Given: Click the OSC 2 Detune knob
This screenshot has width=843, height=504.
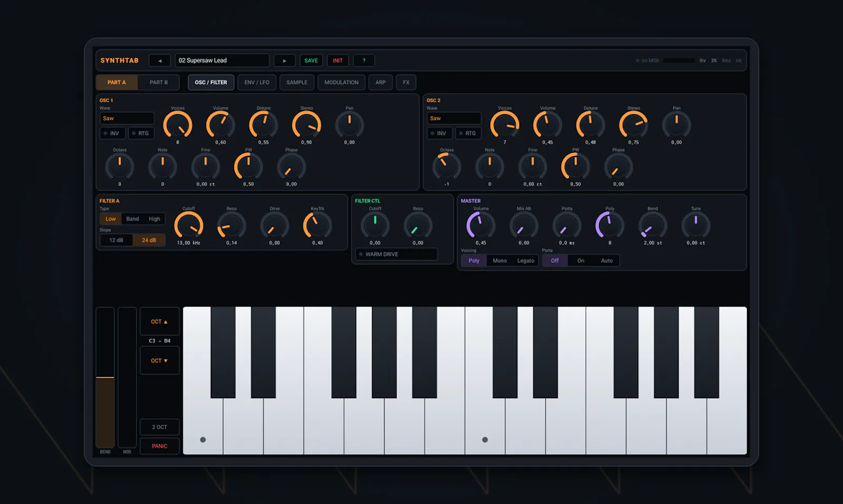Looking at the screenshot, I should (591, 125).
